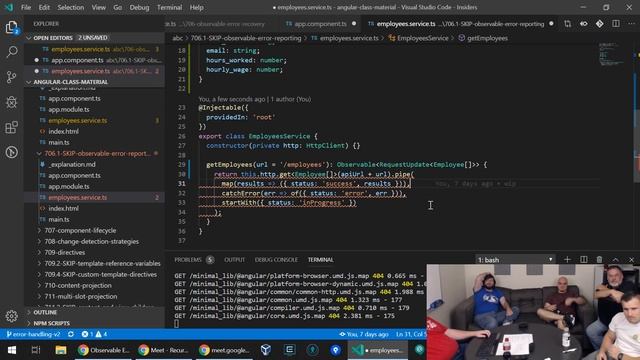Screen dimensions: 640x360
Task: Open the Explorer view in activity bar
Action: [11, 27]
